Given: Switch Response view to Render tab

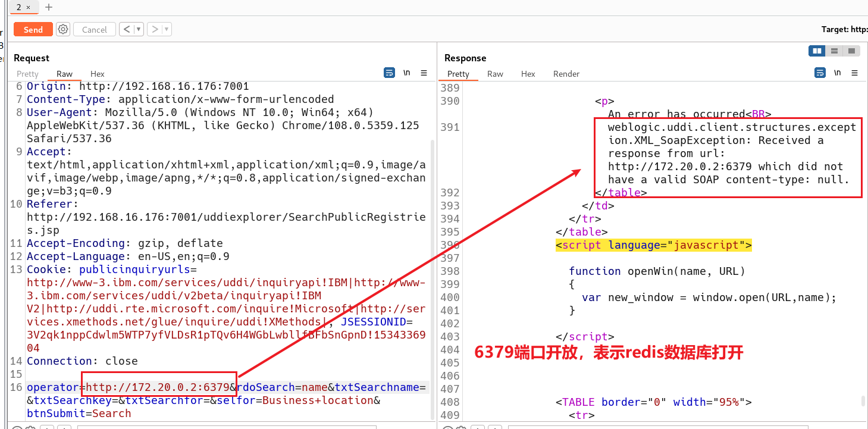Looking at the screenshot, I should coord(566,74).
